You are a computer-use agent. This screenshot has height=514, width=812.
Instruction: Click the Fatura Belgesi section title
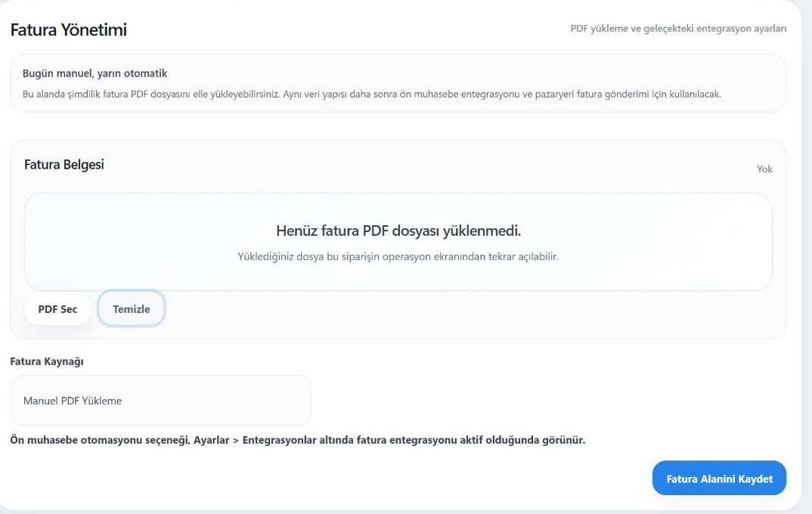click(x=64, y=165)
